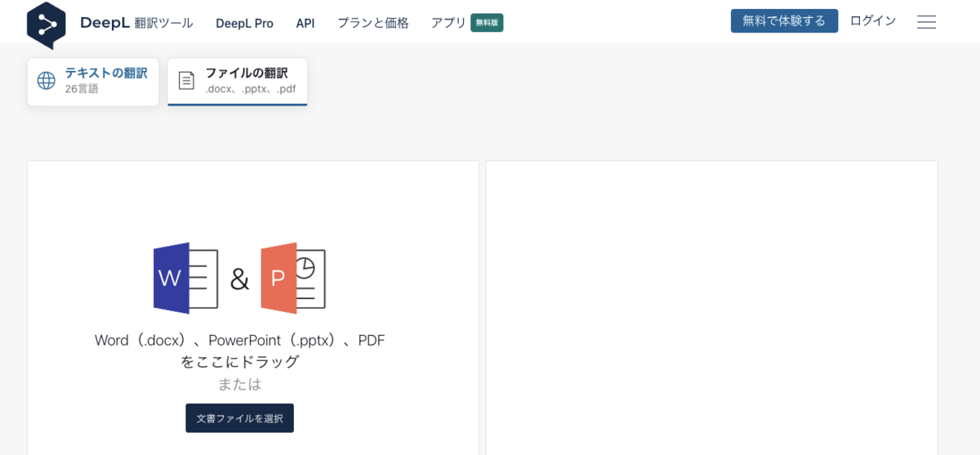
Task: Open DeepL Pro menu item
Action: 244,23
